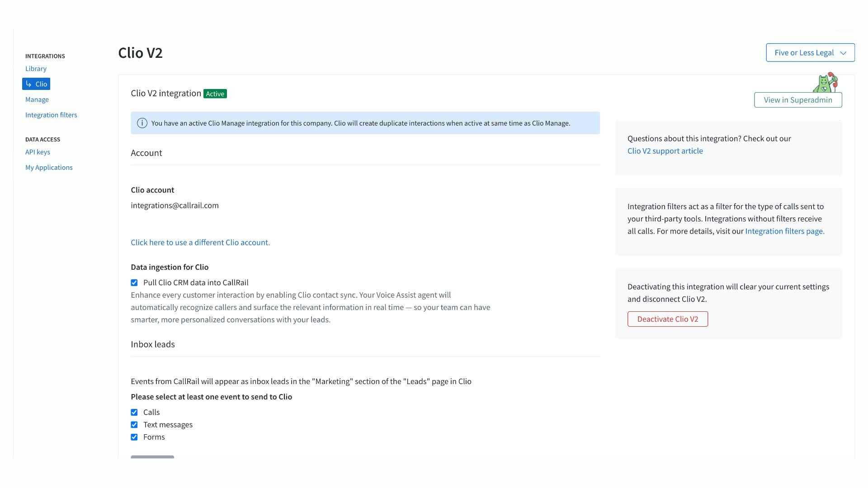
Task: Open the Five or Less Legal company dropdown
Action: coord(810,52)
